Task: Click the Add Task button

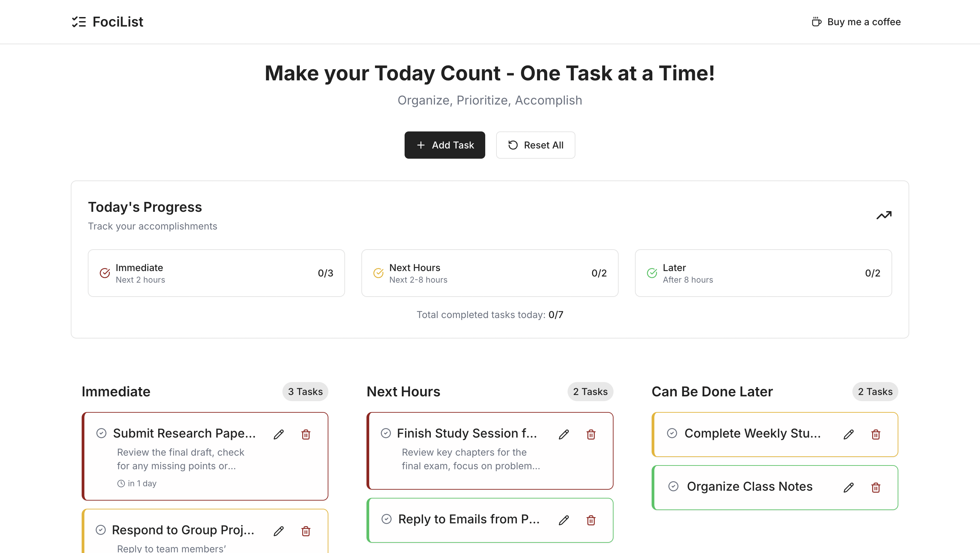Action: 445,145
